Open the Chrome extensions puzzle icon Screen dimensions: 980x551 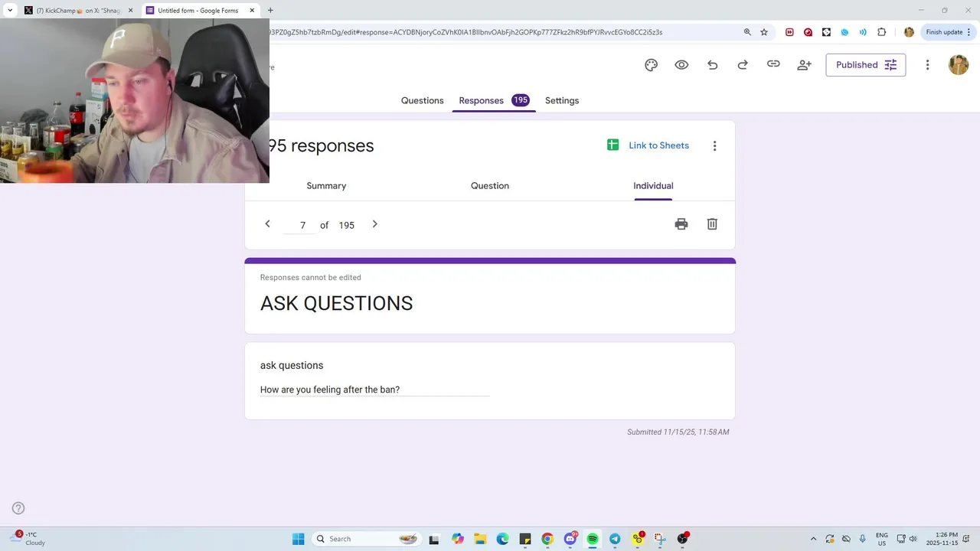pos(881,32)
